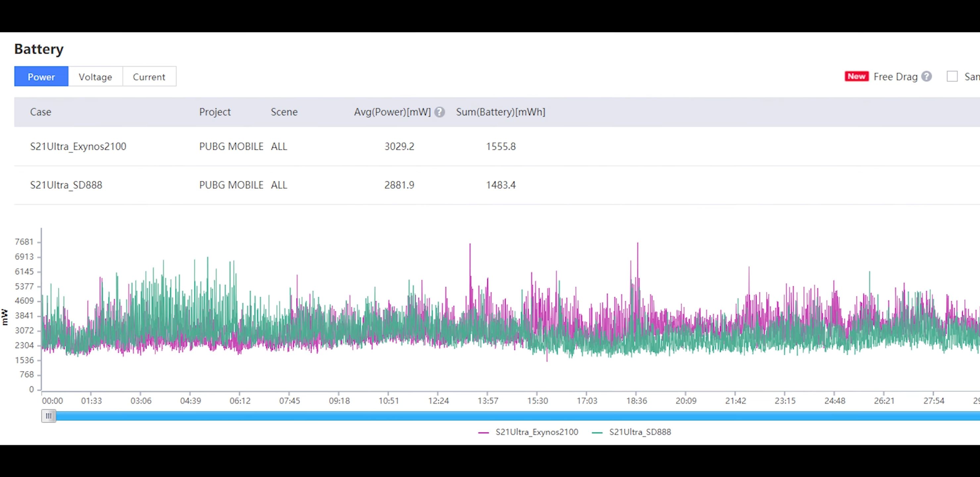Open the Avg(Power) help question icon

pos(439,112)
